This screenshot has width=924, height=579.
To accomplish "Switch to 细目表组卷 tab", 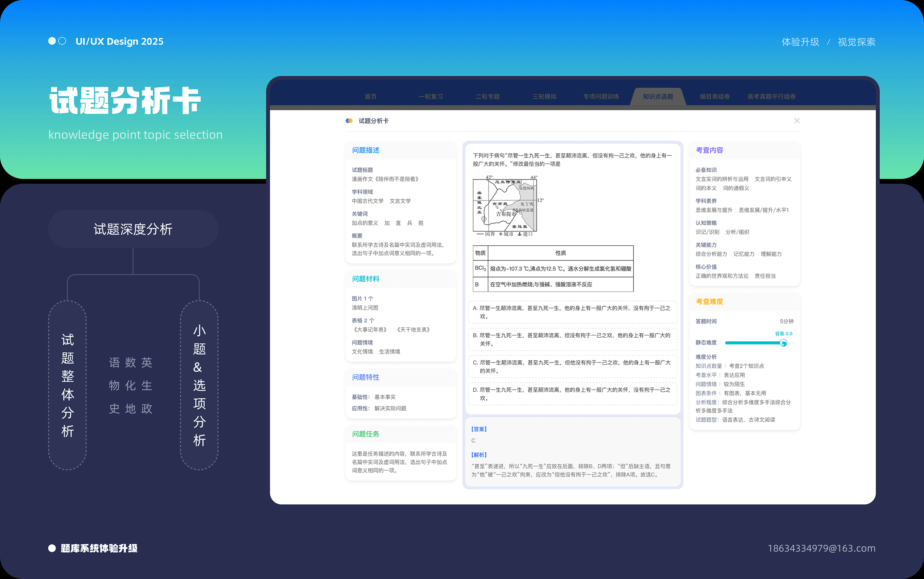I will pyautogui.click(x=714, y=97).
